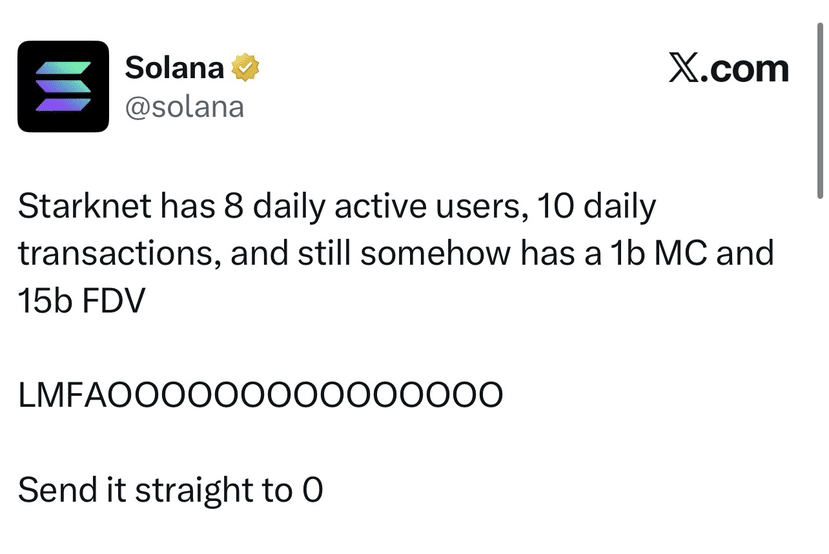Open the Solana display name link
This screenshot has height=554, width=829.
pyautogui.click(x=172, y=68)
